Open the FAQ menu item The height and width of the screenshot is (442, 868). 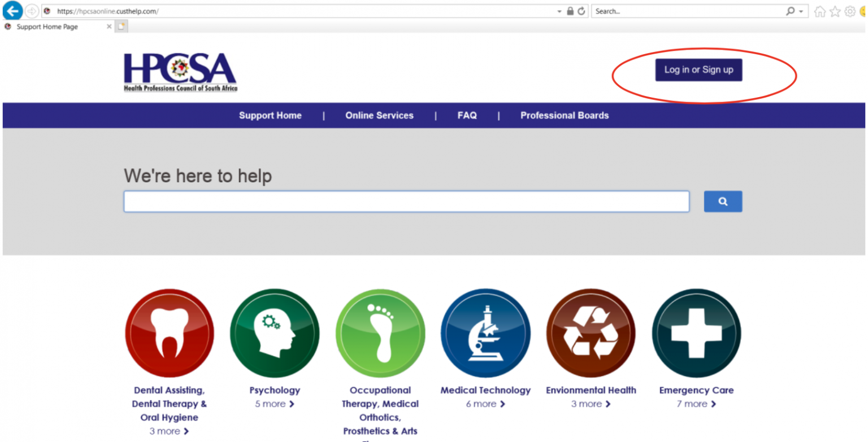pyautogui.click(x=467, y=115)
